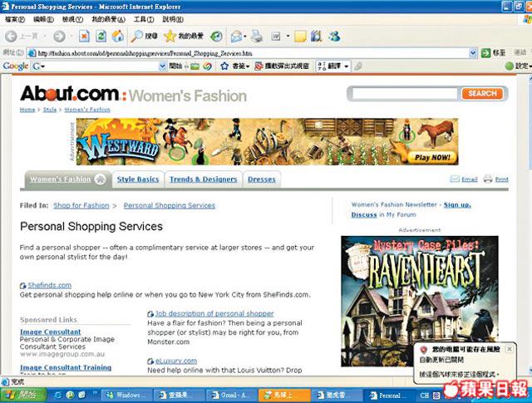Click Google toolbar popup blocker icon
The width and height of the screenshot is (532, 403).
click(259, 66)
